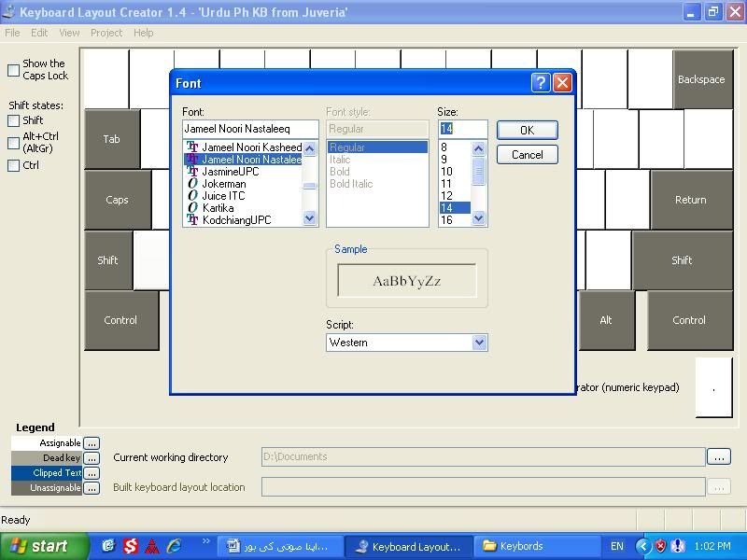Click font list scroll up arrow
The image size is (747, 560).
tap(310, 149)
